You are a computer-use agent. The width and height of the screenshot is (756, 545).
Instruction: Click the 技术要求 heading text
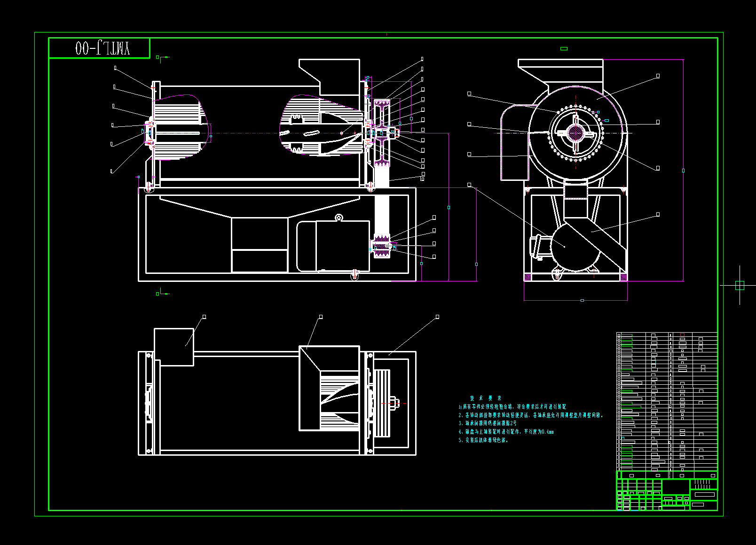[x=486, y=398]
